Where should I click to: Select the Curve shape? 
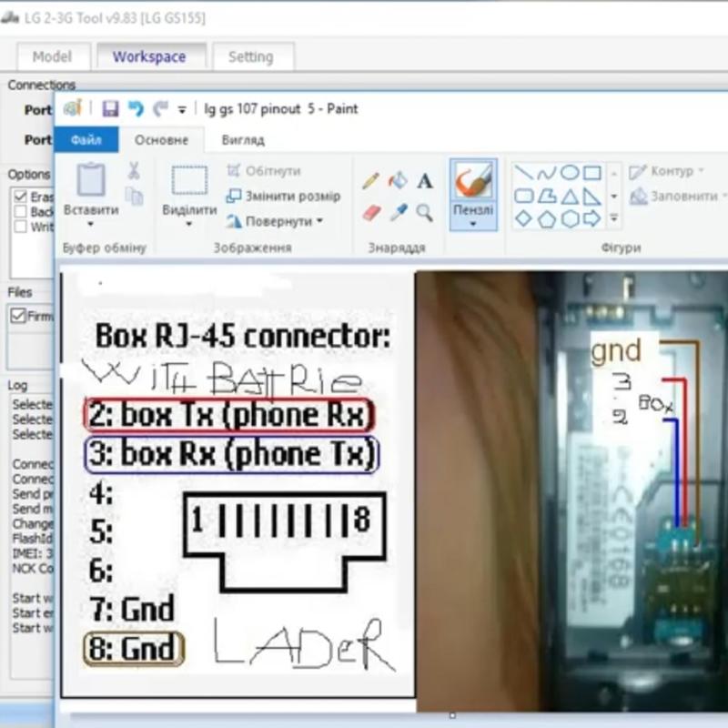coord(547,173)
